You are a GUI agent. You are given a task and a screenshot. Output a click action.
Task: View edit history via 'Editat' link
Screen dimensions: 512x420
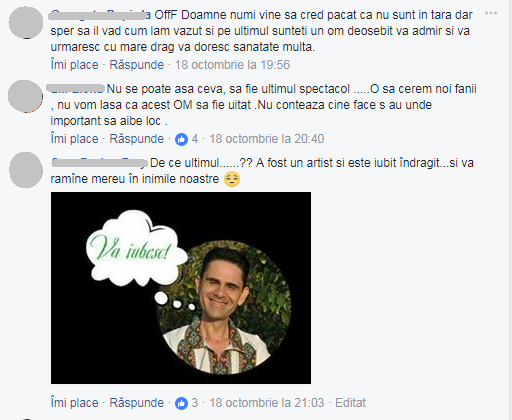[350, 403]
